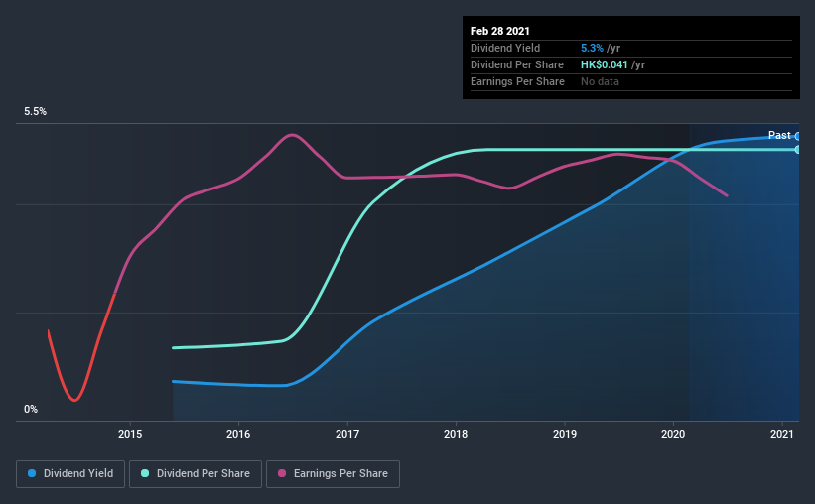Image resolution: width=815 pixels, height=504 pixels.
Task: Click the No data earnings value
Action: coord(600,81)
